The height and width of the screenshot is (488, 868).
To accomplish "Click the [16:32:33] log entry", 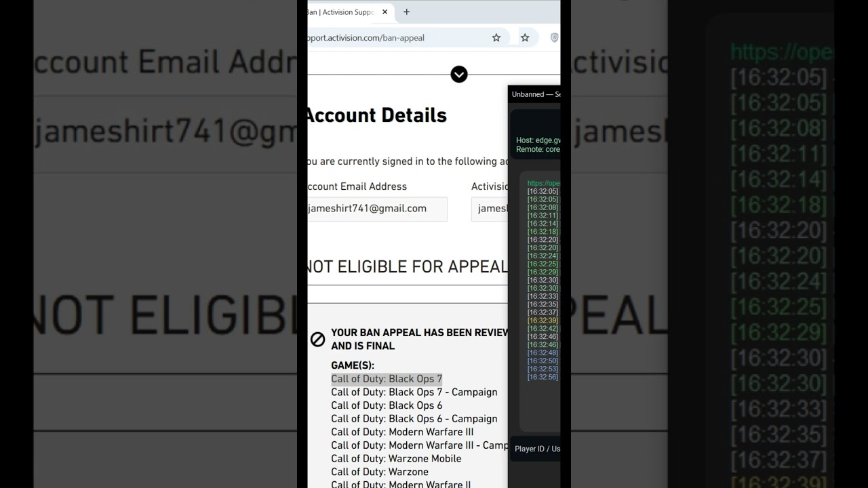I will tap(542, 296).
